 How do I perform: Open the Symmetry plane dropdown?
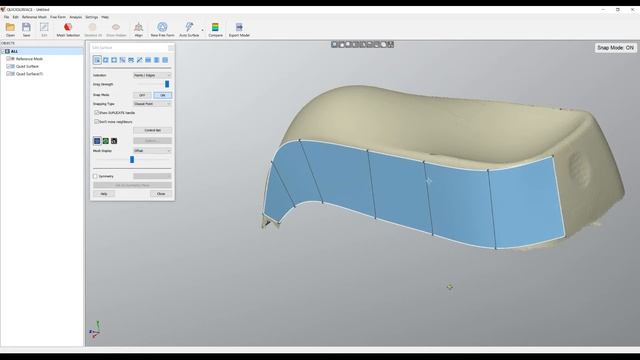pos(152,176)
